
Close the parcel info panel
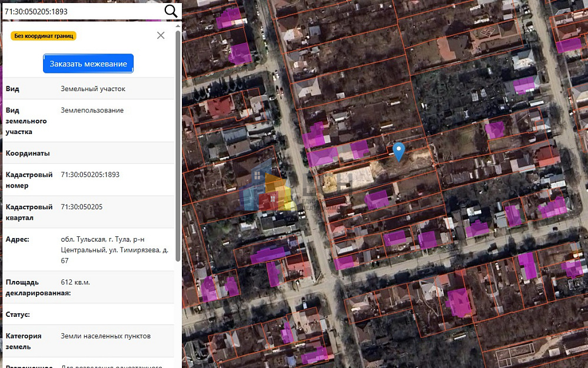[x=161, y=35]
